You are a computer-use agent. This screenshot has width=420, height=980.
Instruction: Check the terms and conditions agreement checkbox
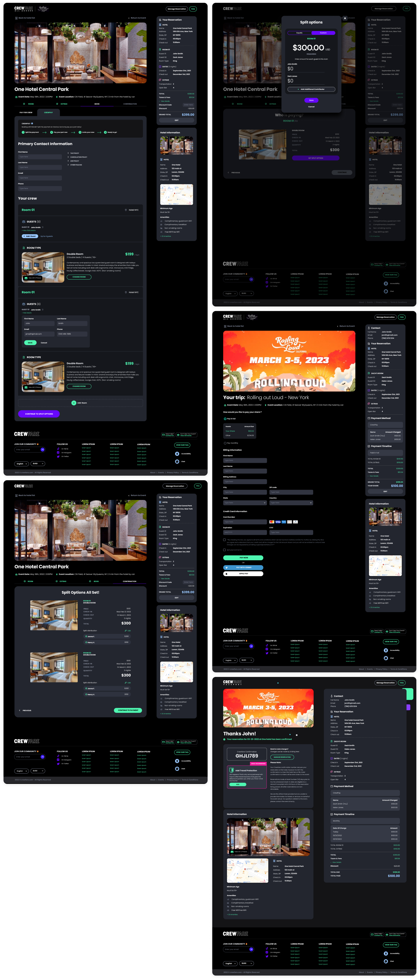[x=224, y=539]
